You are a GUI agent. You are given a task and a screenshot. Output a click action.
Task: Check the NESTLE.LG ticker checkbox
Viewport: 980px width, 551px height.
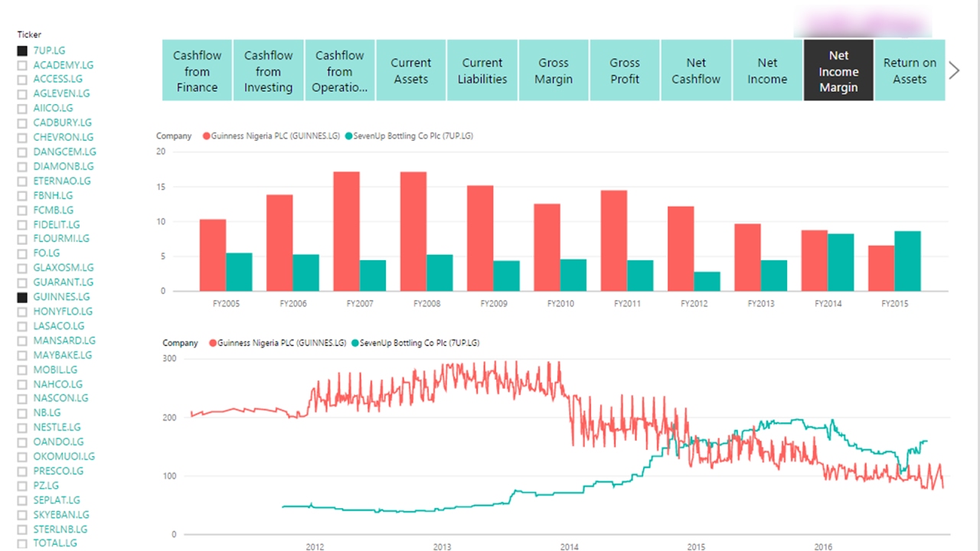point(22,428)
